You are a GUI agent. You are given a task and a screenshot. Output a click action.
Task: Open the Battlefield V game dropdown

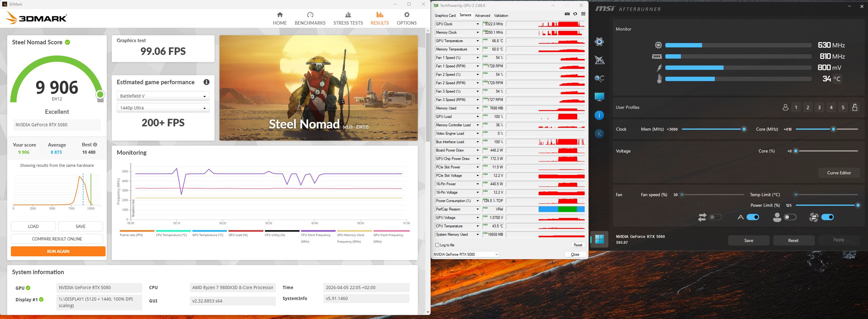163,96
